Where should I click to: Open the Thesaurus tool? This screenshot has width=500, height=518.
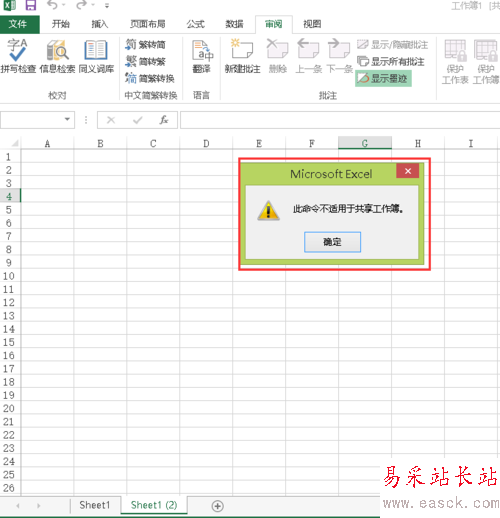pyautogui.click(x=96, y=55)
